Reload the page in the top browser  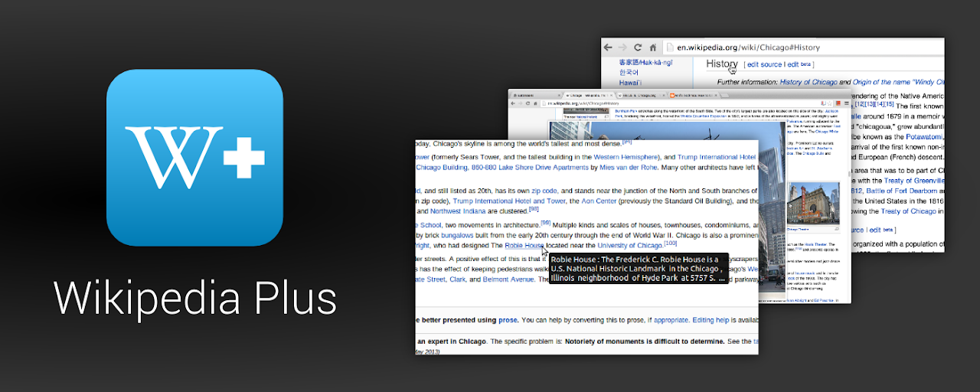638,47
